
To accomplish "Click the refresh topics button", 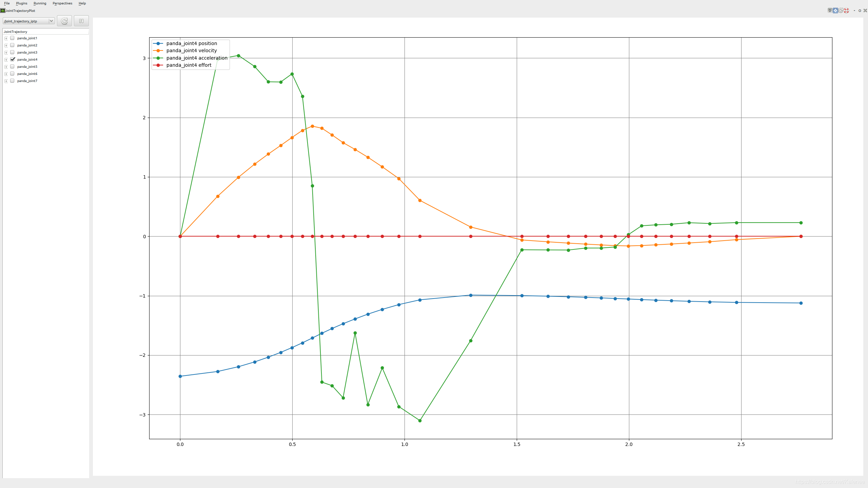I will (64, 21).
